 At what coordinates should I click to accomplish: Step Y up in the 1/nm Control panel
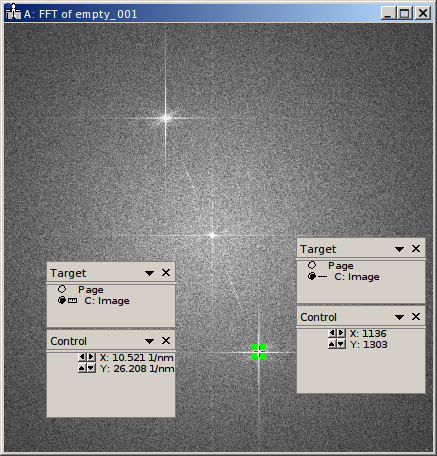(82, 368)
